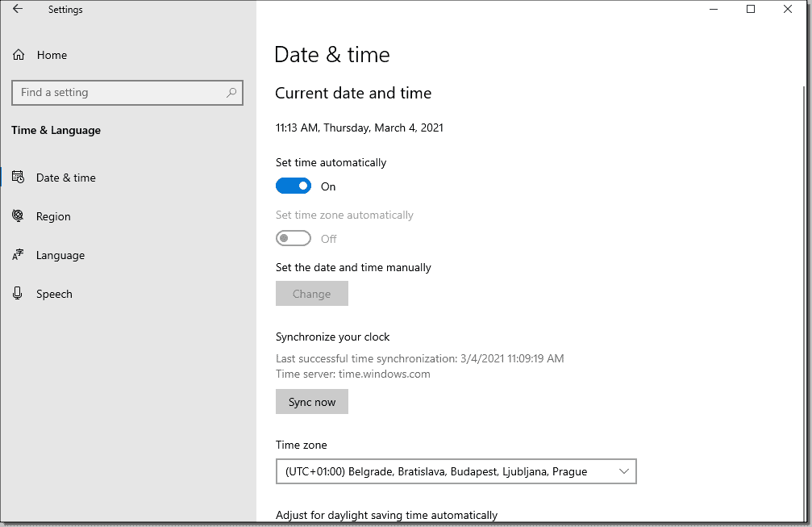
Task: Click the disabled Change button
Action: pos(312,293)
